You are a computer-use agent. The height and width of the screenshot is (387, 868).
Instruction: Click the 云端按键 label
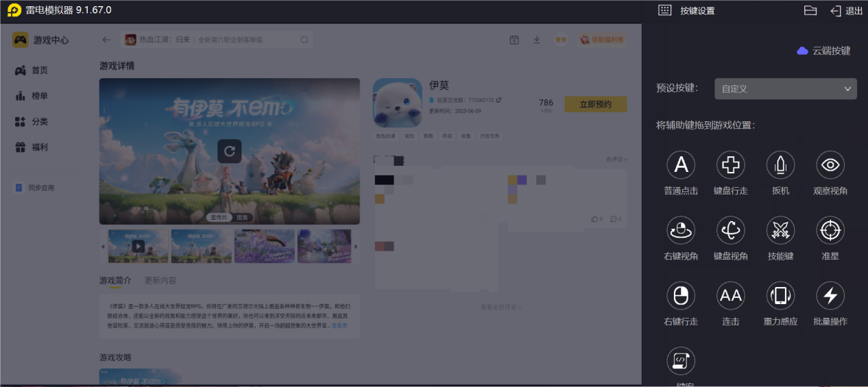click(831, 51)
